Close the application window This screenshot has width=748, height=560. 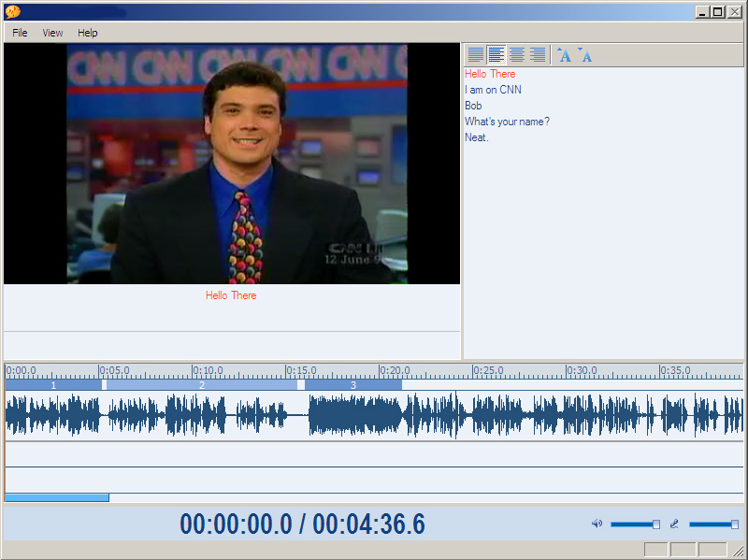click(735, 12)
